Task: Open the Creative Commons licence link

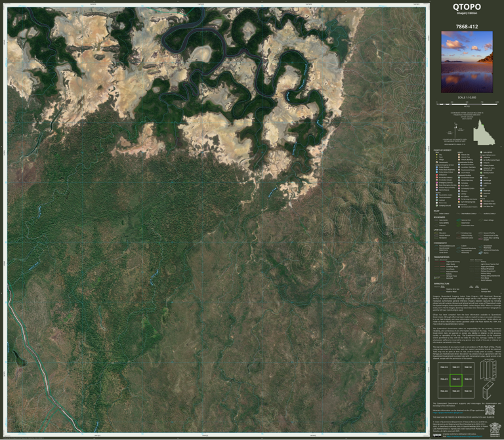Action: (466, 437)
